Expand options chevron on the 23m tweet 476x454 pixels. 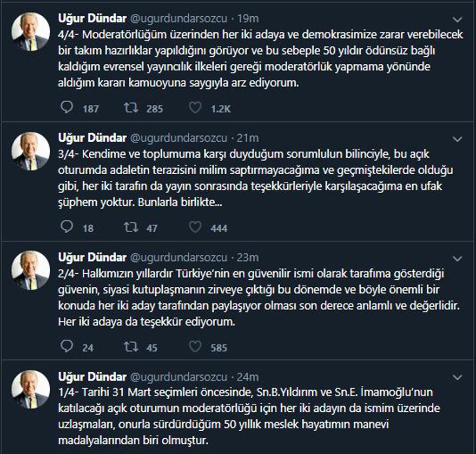pos(457,259)
